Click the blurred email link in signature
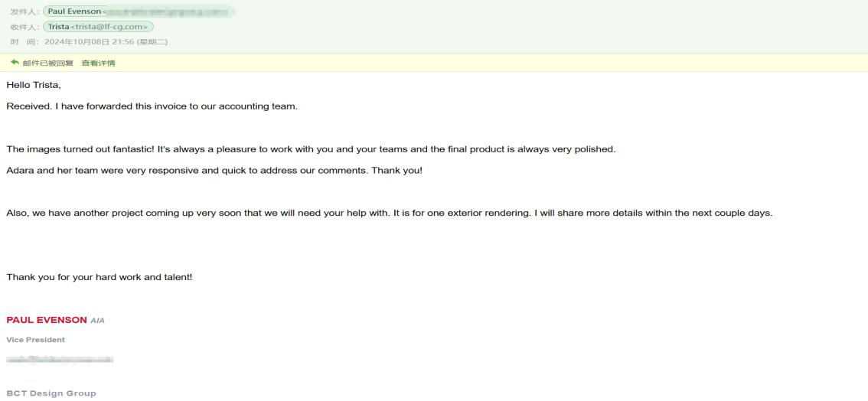This screenshot has width=868, height=401. tap(60, 359)
